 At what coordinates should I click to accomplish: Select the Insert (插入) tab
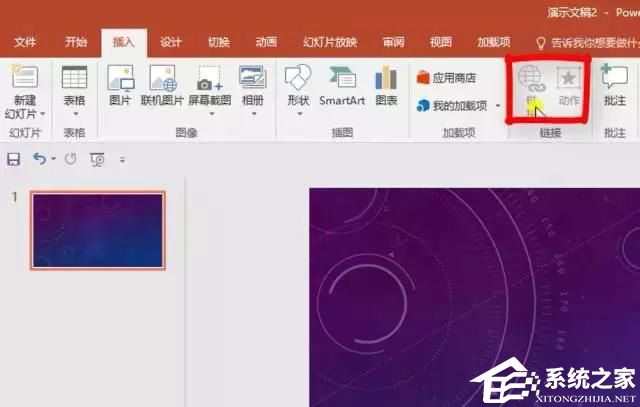pyautogui.click(x=124, y=42)
